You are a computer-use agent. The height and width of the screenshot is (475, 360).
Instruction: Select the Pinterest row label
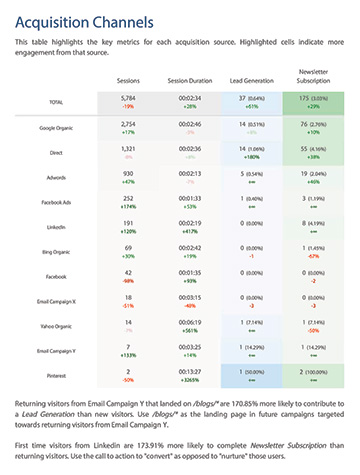(56, 376)
